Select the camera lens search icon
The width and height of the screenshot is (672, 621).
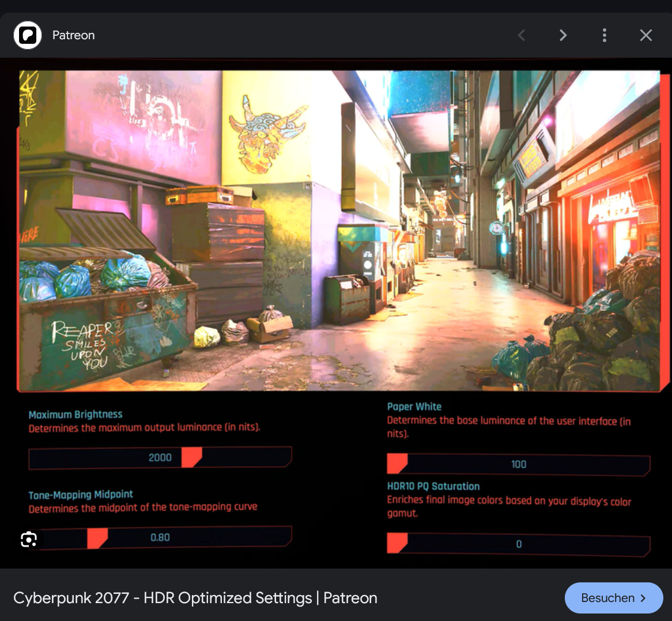[28, 540]
